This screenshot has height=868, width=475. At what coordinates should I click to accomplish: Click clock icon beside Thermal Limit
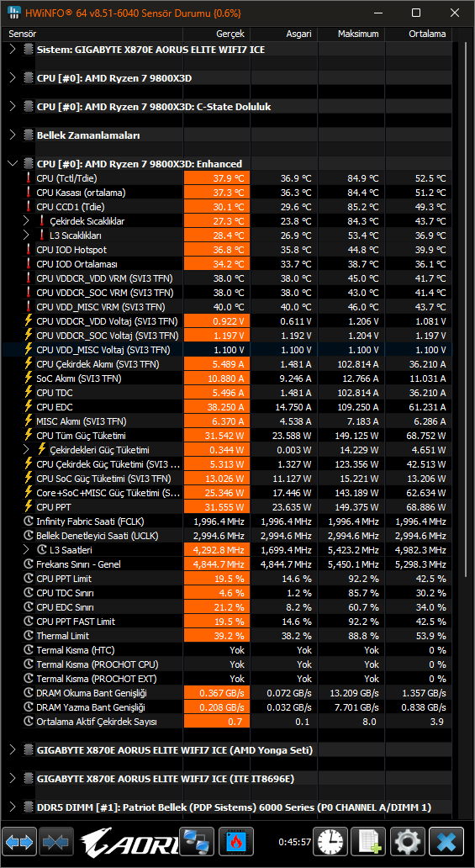[x=29, y=636]
